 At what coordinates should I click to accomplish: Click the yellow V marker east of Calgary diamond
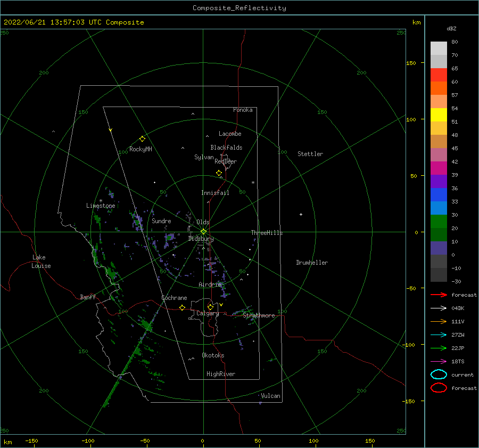pos(221,305)
